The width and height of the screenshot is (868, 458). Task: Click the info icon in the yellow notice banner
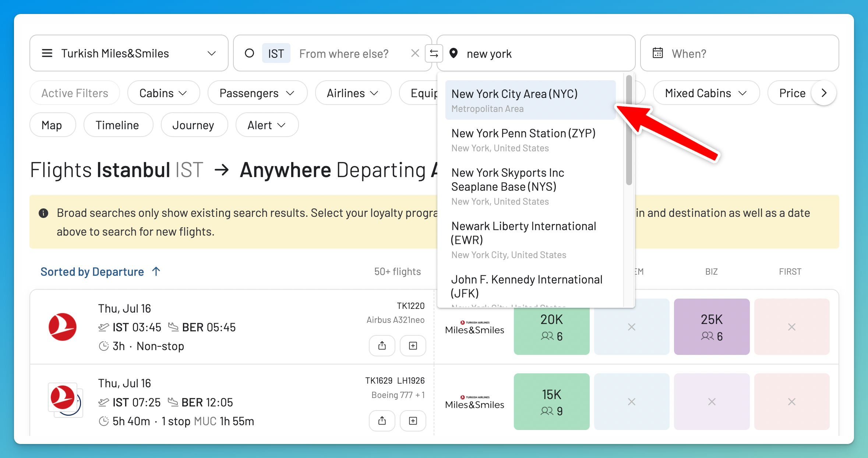click(x=43, y=213)
